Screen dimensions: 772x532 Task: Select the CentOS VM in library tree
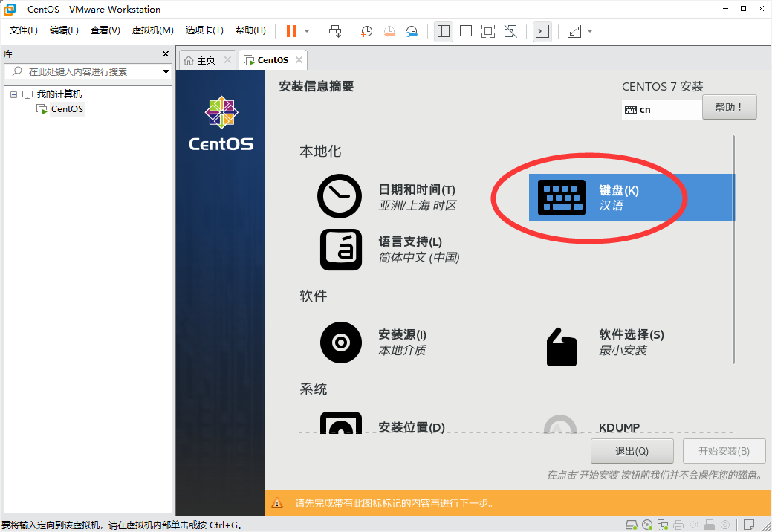[x=67, y=108]
